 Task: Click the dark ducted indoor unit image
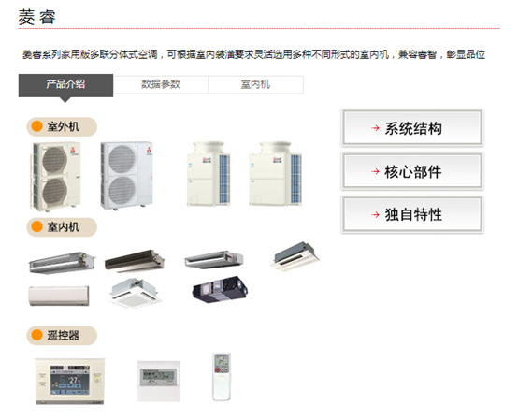[x=135, y=261]
